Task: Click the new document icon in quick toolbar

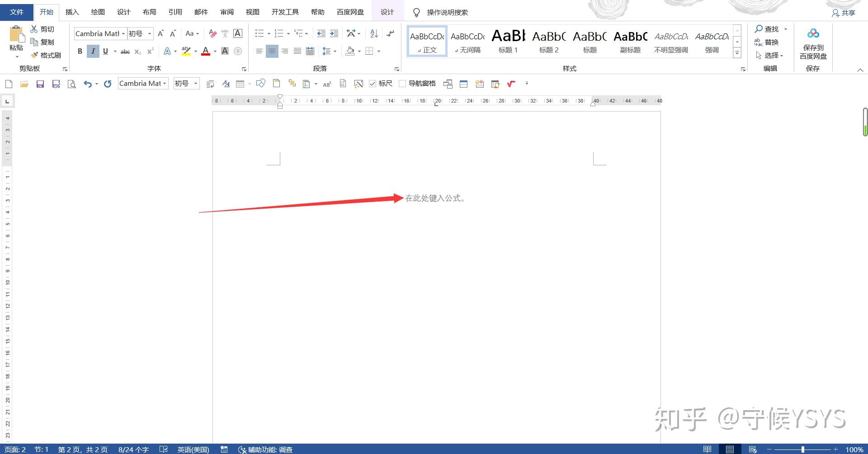Action: (x=9, y=84)
